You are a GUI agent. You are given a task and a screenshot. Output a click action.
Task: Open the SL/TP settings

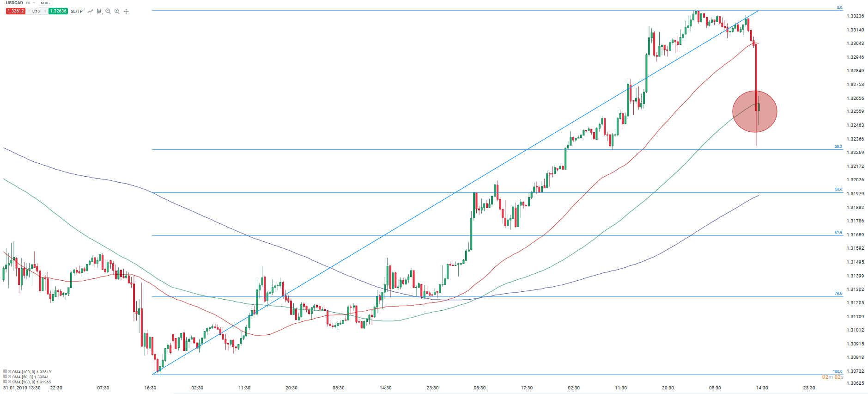click(77, 11)
